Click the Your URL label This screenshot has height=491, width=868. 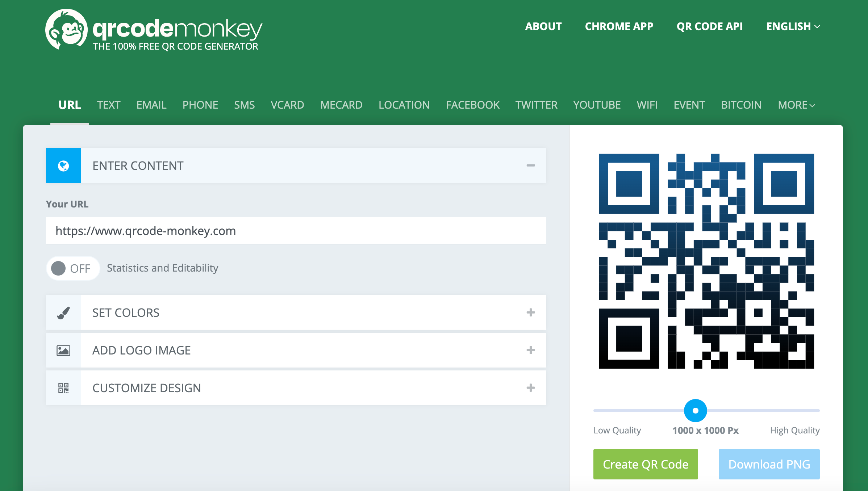tap(67, 204)
